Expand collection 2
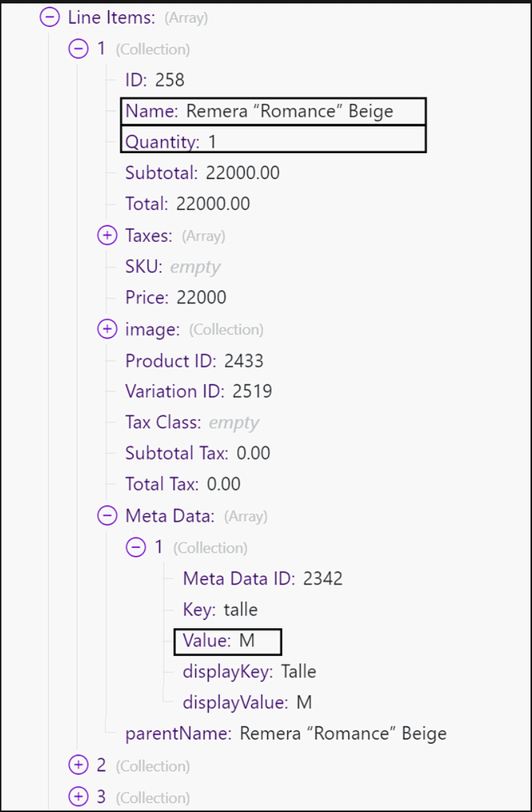 click(x=78, y=765)
